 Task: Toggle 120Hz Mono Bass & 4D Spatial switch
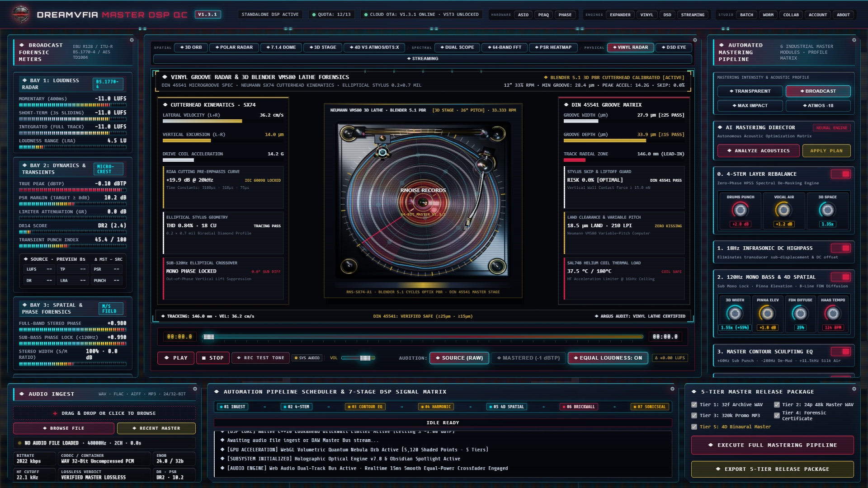click(x=841, y=277)
